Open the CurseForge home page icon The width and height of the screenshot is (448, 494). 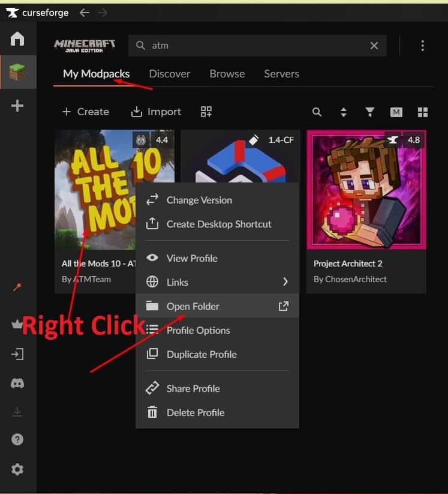tap(17, 39)
